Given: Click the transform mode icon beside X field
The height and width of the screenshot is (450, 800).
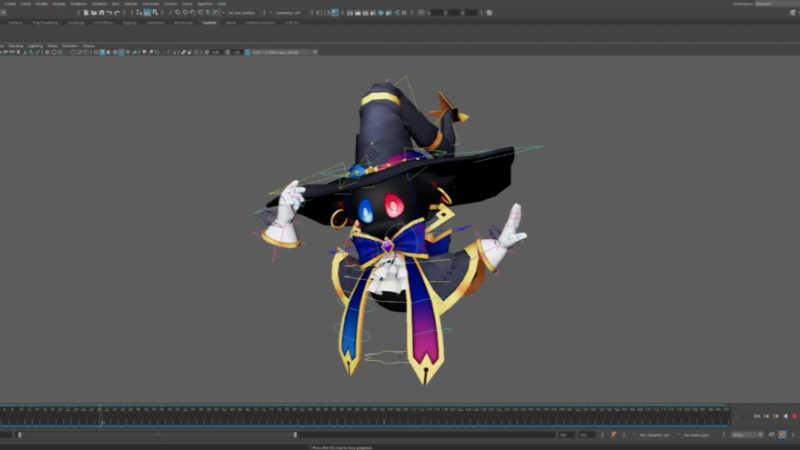Looking at the screenshot, I should point(421,13).
